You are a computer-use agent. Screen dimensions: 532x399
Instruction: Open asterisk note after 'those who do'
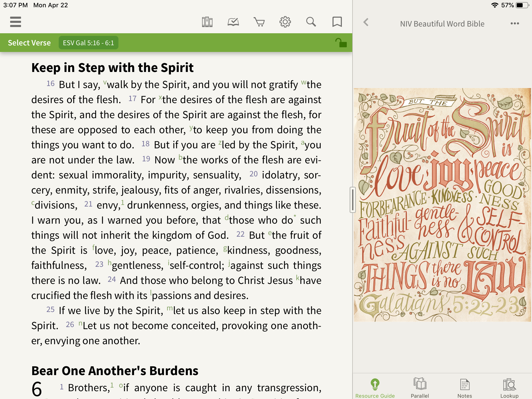[x=295, y=216]
